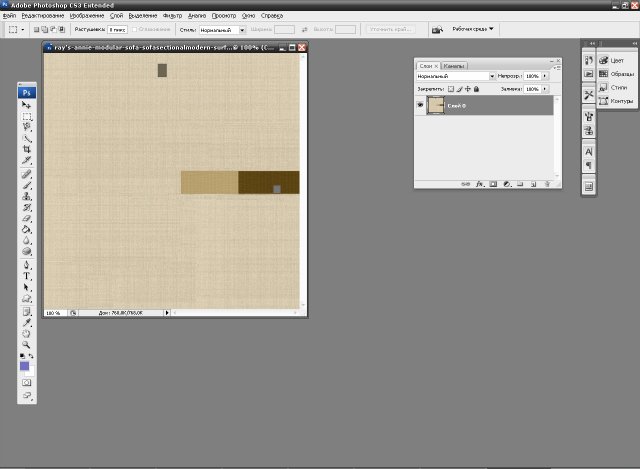Select the Zoom magnifier tool
This screenshot has height=469, width=640.
tap(27, 343)
